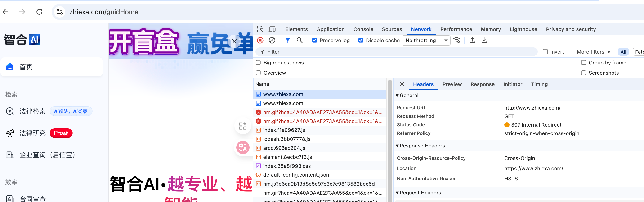Export HAR file download icon

pos(484,40)
